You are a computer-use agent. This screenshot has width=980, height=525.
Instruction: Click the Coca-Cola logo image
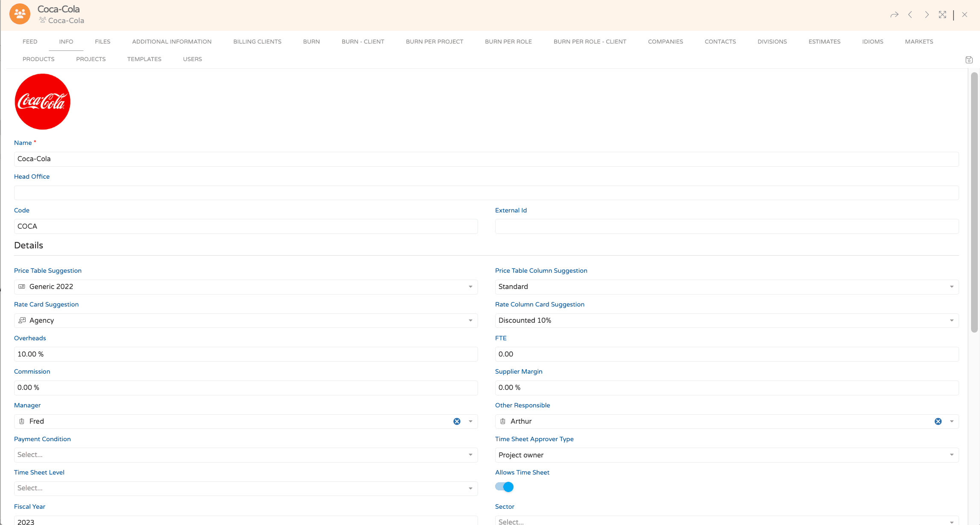pos(42,102)
